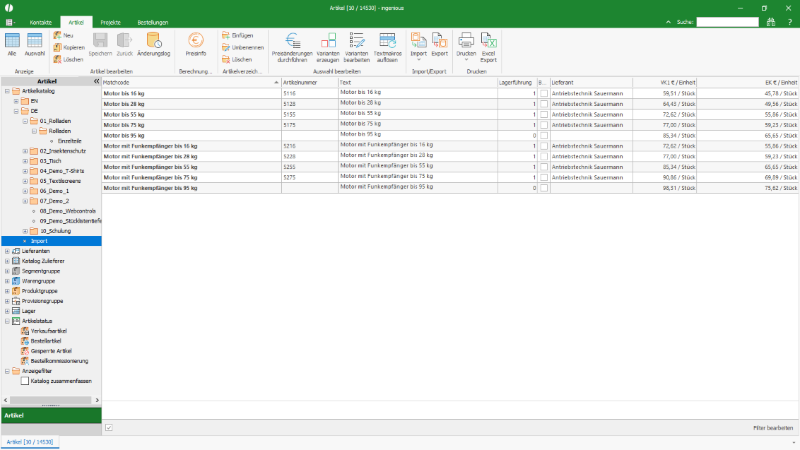Select Verkaufsartikel status entry
Screen dimensions: 800x450
(48, 331)
